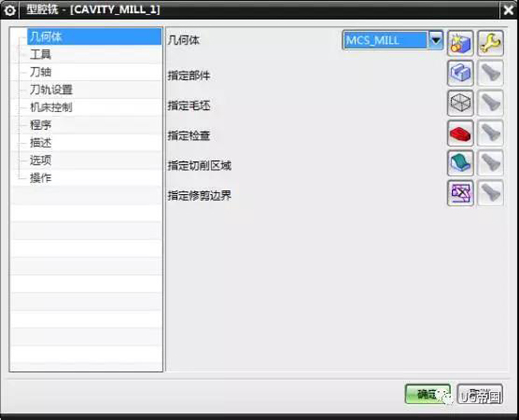Click the create new geometry icon

(x=460, y=41)
